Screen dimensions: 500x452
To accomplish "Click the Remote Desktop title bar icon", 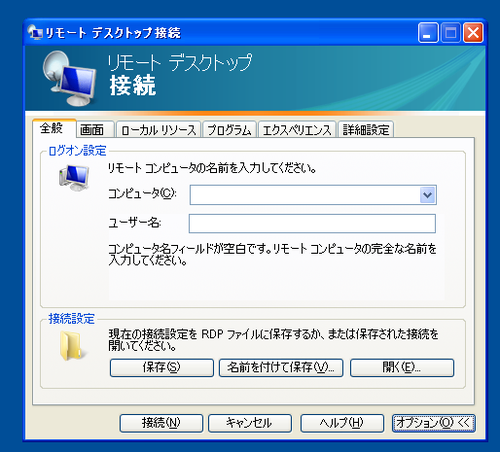I will (35, 33).
